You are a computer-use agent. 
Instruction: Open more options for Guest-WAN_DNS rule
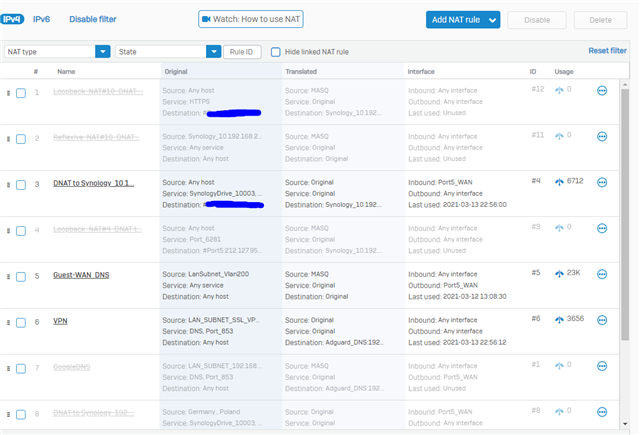pyautogui.click(x=602, y=274)
